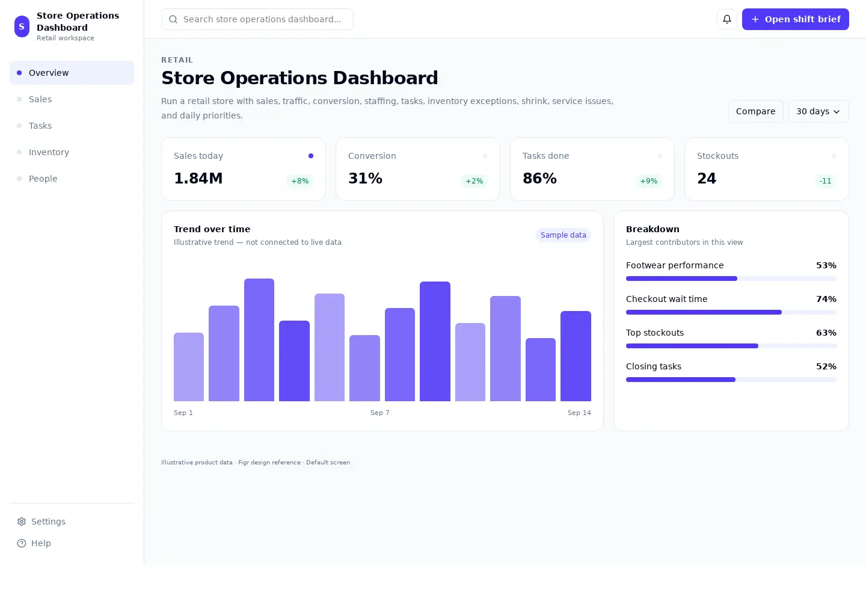Go to the Overview section
Screen dimensions: 866x616
pyautogui.click(x=72, y=73)
